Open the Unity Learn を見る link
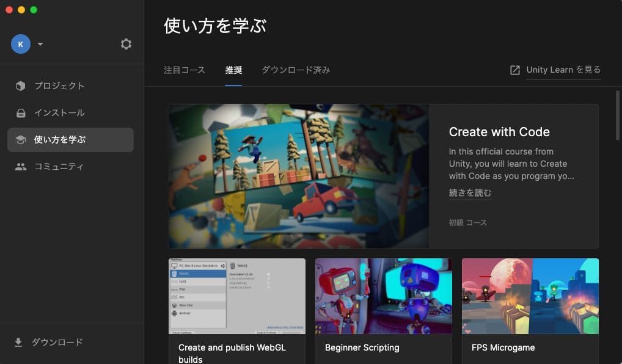622x364 pixels. click(x=563, y=70)
